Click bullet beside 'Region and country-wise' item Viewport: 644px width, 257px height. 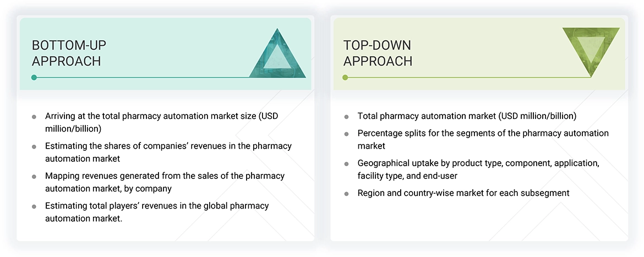tap(346, 194)
